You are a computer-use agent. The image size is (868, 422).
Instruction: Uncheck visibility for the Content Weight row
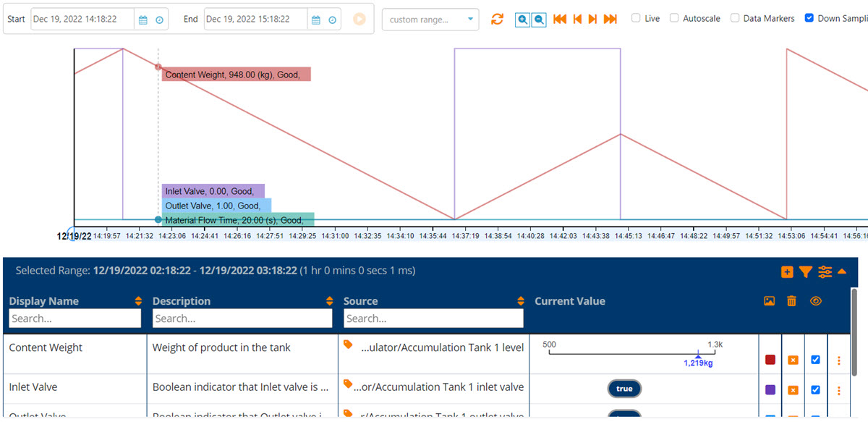815,360
